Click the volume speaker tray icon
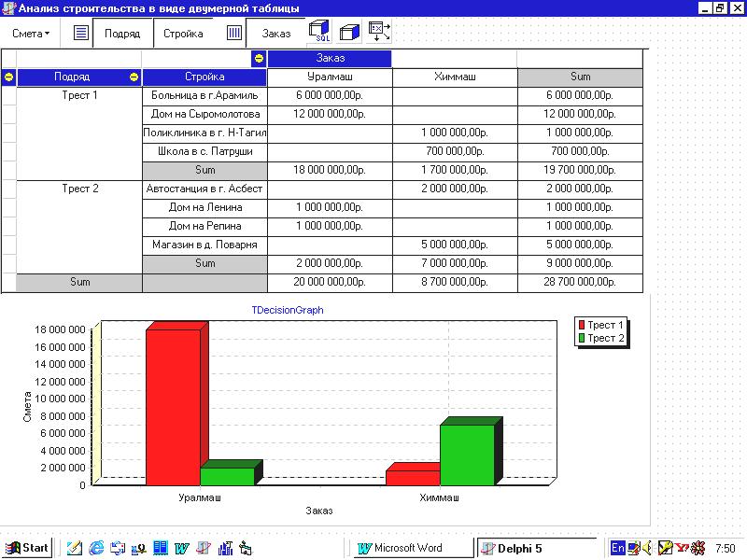Screen dimensions: 747x560 [648, 548]
